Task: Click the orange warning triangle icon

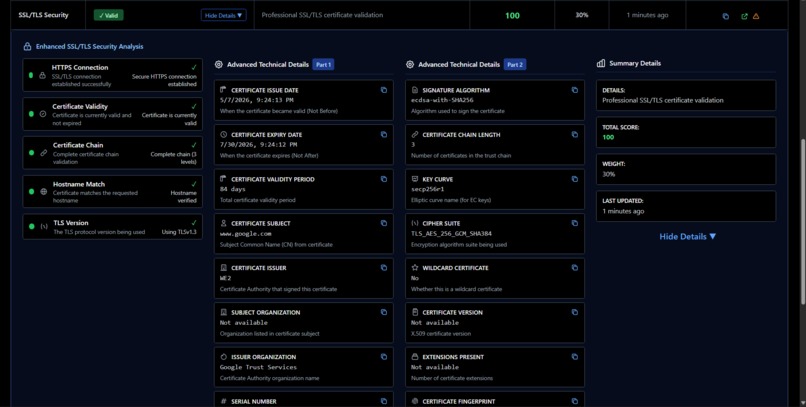Action: pos(756,16)
